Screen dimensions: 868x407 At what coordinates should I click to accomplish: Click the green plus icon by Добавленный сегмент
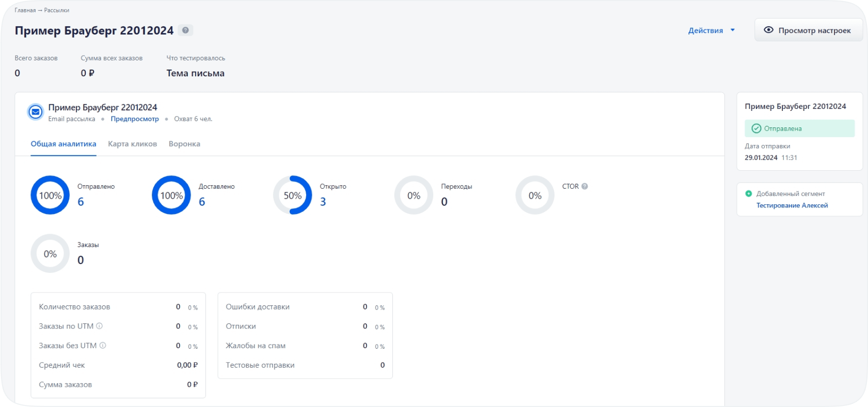point(749,193)
